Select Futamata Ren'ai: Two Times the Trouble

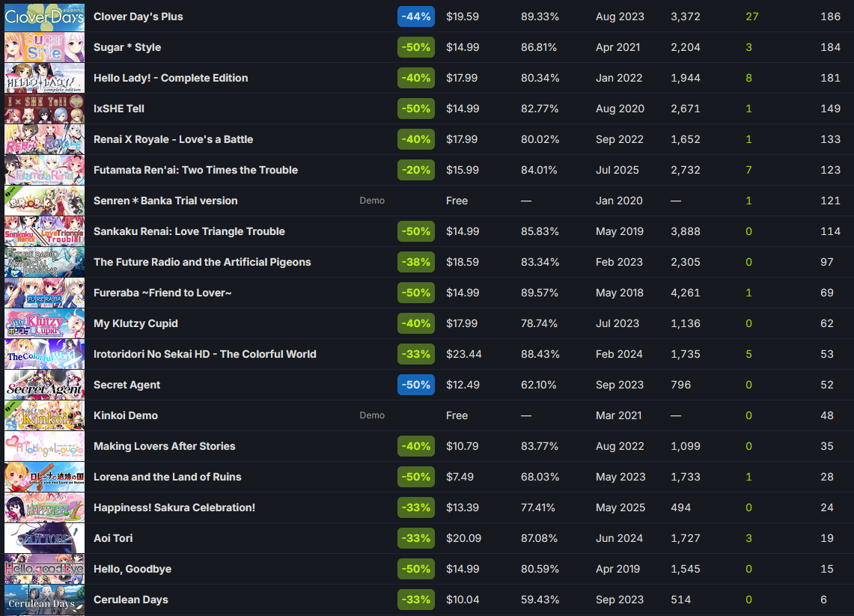(x=195, y=170)
